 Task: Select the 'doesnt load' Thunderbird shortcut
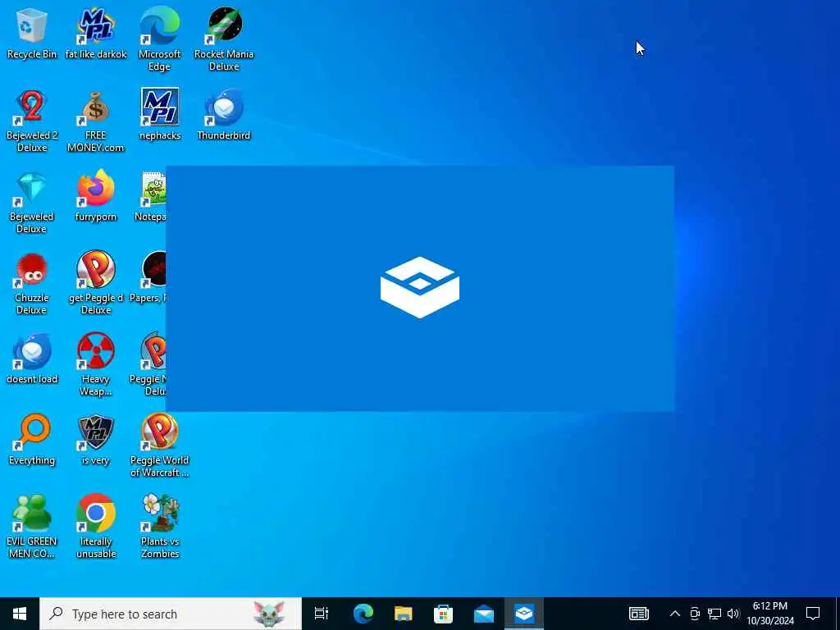(x=32, y=359)
